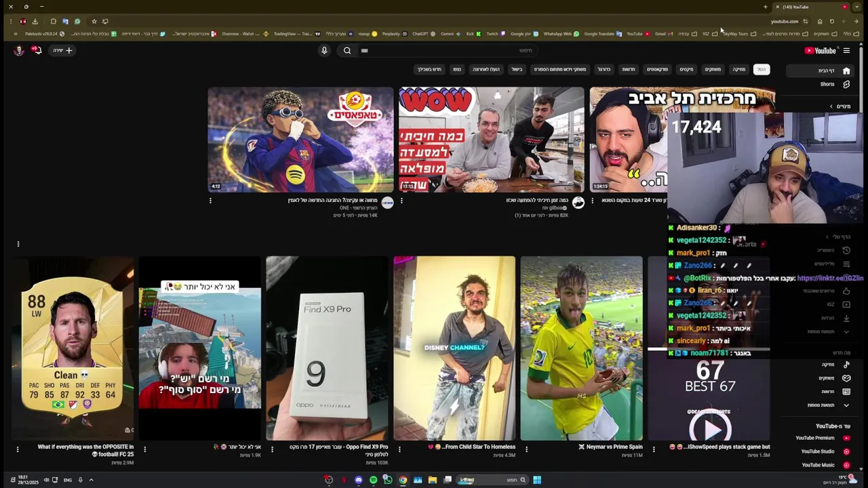Click the Windows Start button
Viewport: 868px width, 488px height.
click(537, 480)
